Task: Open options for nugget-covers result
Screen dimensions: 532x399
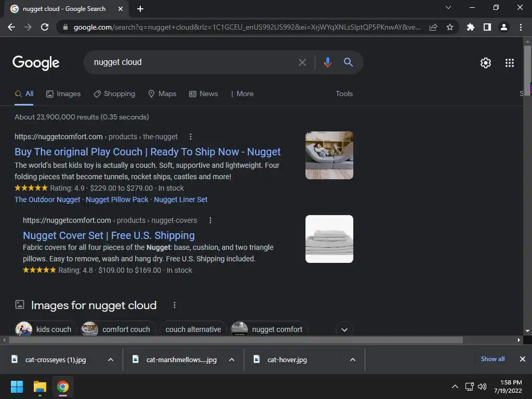Action: point(210,220)
